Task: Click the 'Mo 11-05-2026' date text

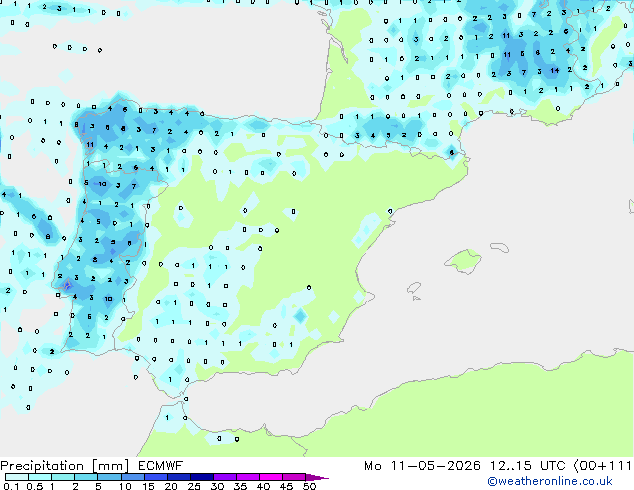Action: click(x=422, y=466)
